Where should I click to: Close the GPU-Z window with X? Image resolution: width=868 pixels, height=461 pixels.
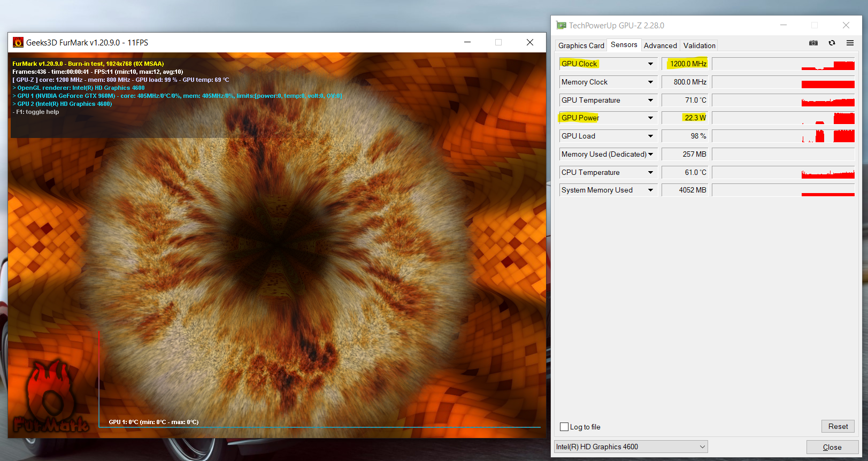tap(846, 25)
